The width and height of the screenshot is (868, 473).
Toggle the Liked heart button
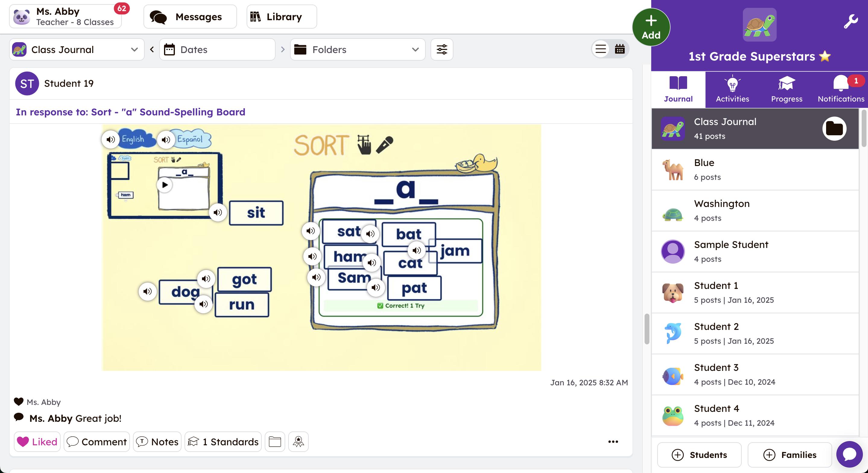pos(37,441)
